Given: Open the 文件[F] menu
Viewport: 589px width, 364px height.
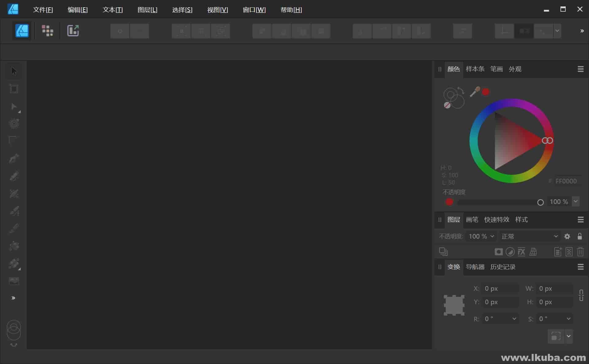Looking at the screenshot, I should click(43, 10).
